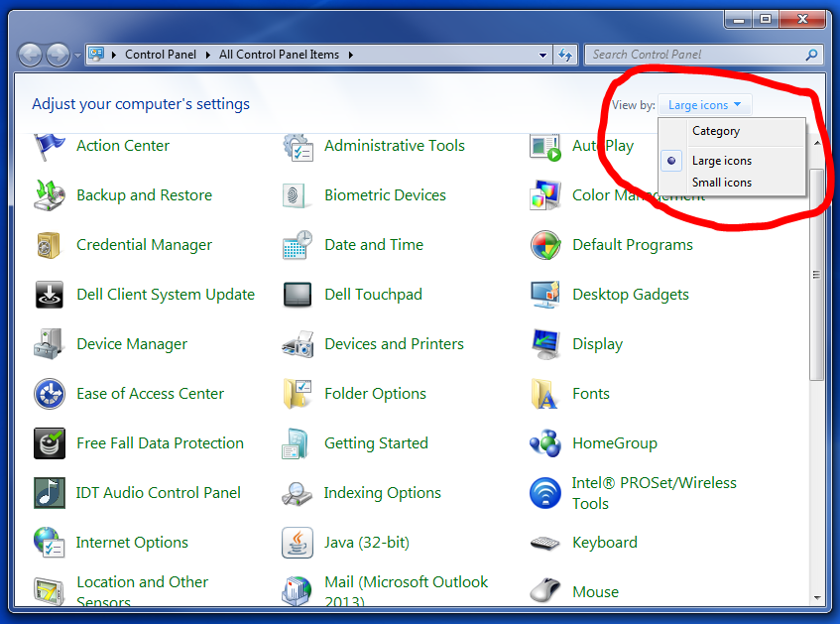Open the IDT Audio Control Panel icon

point(50,493)
